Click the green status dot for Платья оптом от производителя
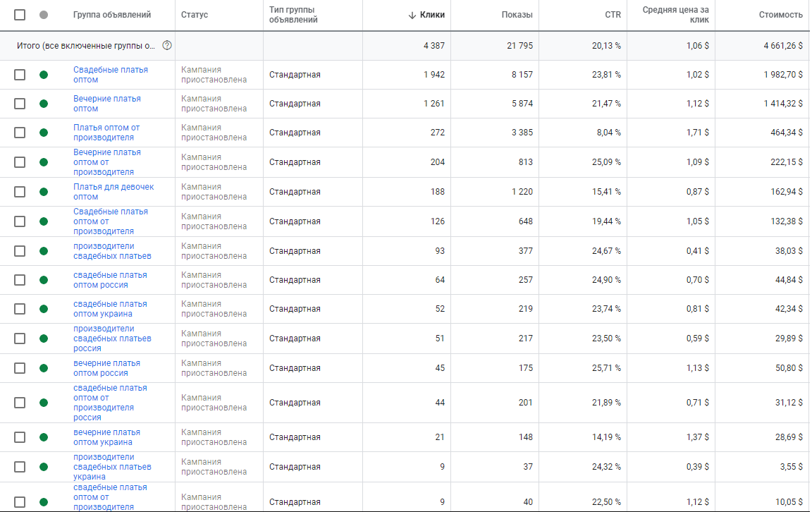The image size is (812, 512). tap(44, 133)
